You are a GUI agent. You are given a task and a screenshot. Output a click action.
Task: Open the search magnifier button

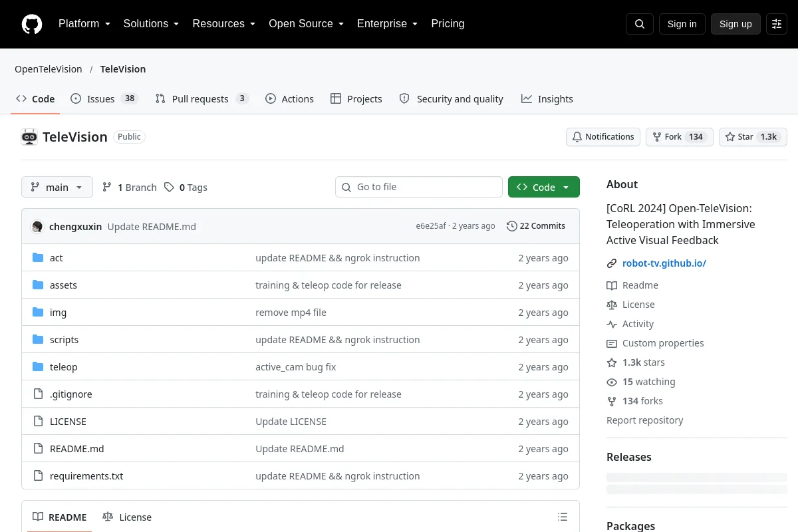(640, 24)
